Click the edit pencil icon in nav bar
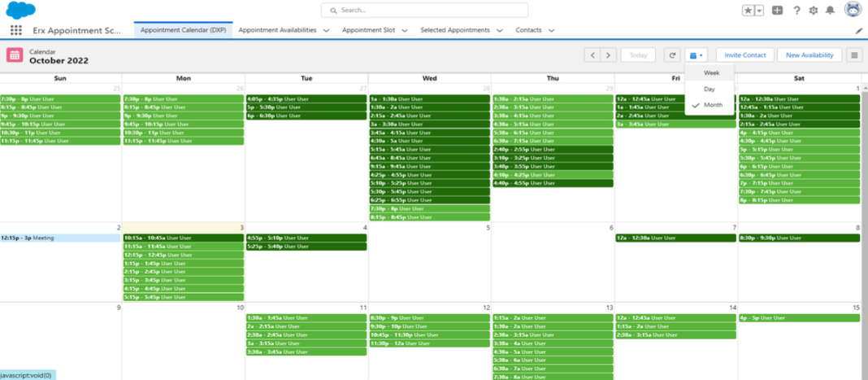The width and height of the screenshot is (868, 380). 859,31
